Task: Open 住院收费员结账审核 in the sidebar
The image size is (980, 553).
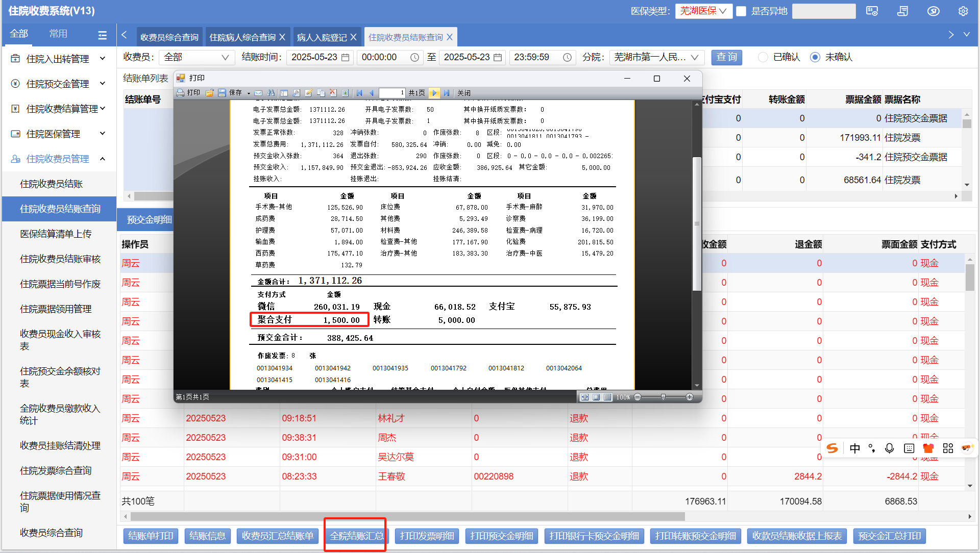Action: 60,259
